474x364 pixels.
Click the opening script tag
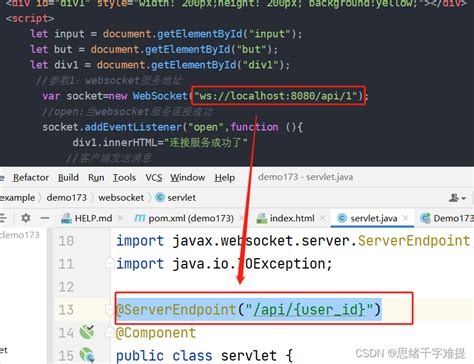tap(30, 18)
